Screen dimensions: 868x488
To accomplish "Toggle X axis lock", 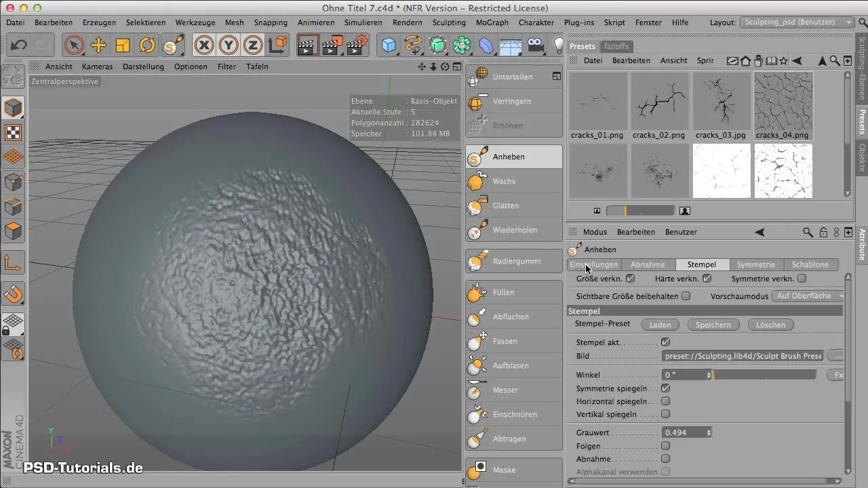I will pyautogui.click(x=204, y=45).
